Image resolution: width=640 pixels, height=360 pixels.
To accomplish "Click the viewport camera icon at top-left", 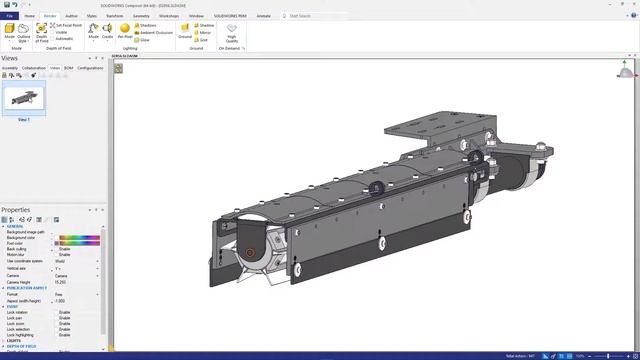I will coord(118,68).
